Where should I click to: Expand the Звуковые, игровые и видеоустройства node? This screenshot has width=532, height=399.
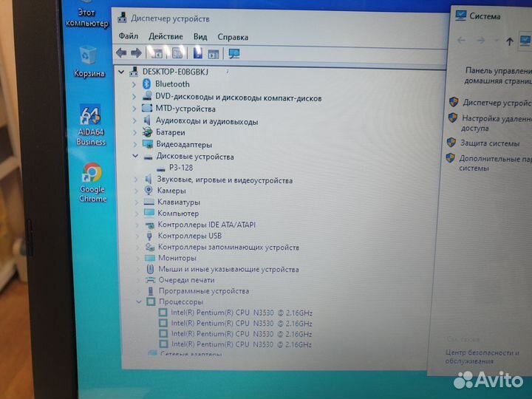click(x=136, y=180)
